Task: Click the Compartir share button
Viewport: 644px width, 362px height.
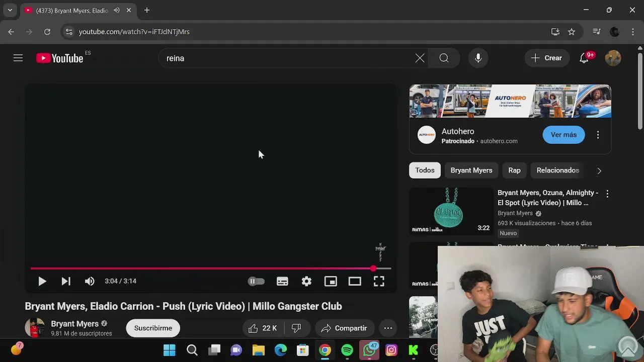Action: coord(345,328)
